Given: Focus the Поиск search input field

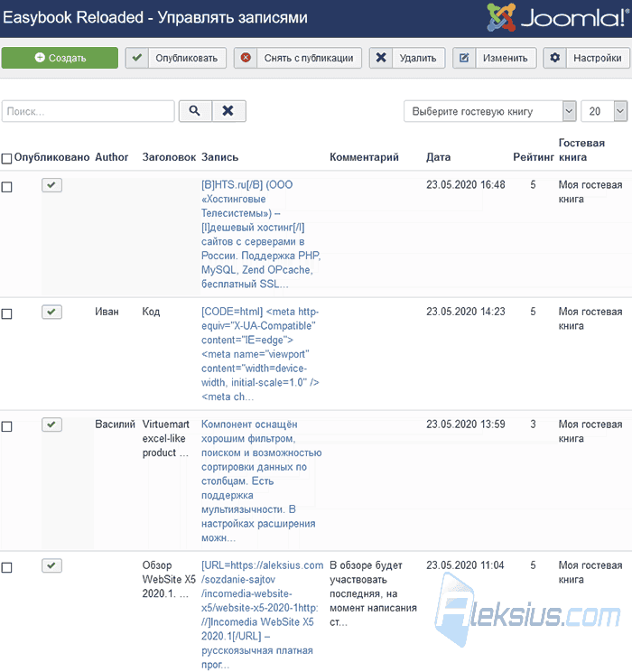Looking at the screenshot, I should click(88, 111).
